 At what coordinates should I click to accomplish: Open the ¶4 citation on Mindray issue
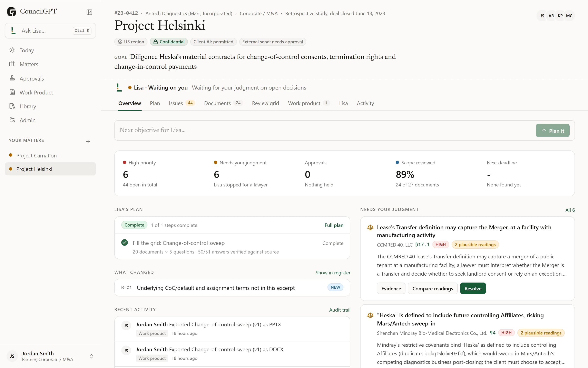(492, 333)
